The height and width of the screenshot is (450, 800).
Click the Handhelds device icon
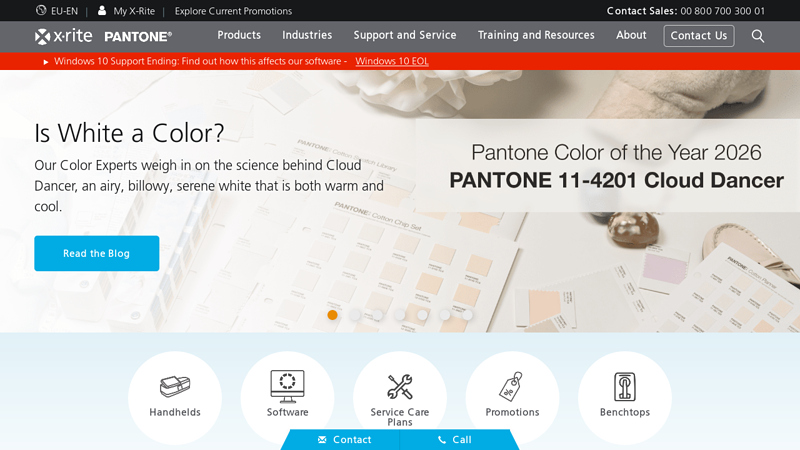coord(175,386)
